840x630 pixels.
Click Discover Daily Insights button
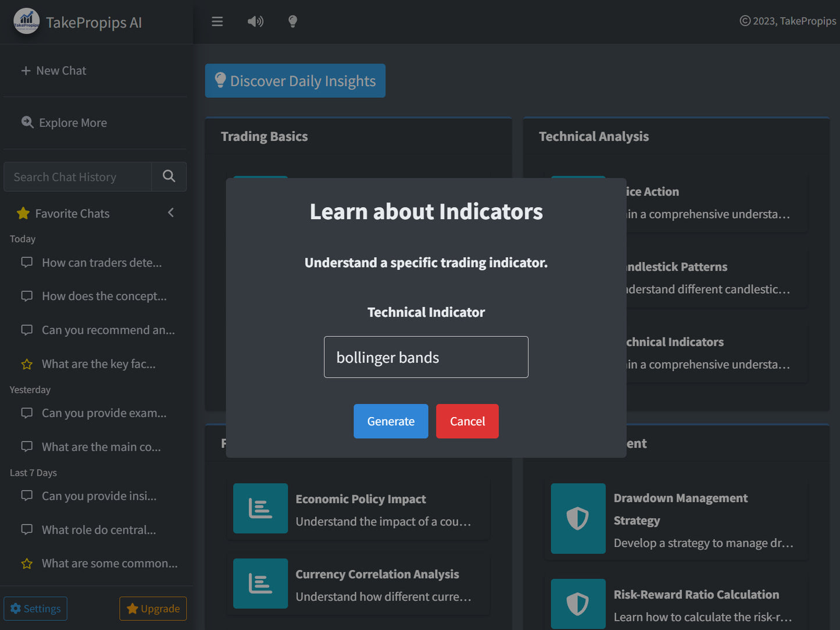(x=295, y=81)
